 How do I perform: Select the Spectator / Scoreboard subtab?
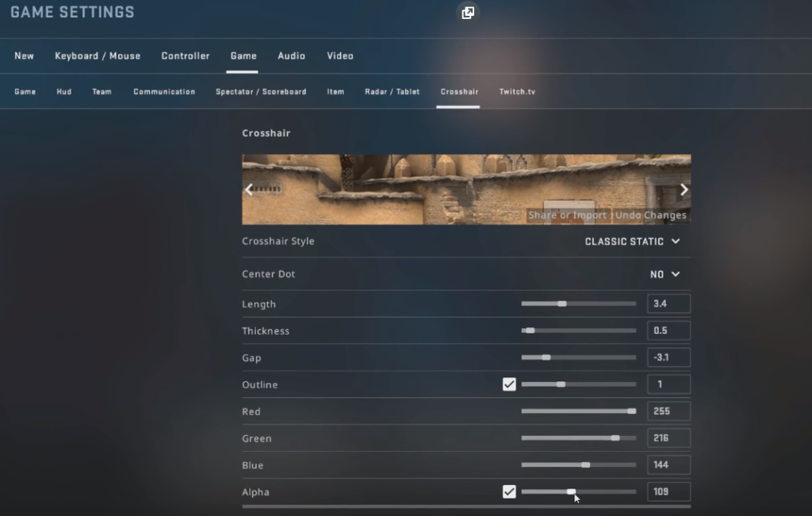pos(261,92)
